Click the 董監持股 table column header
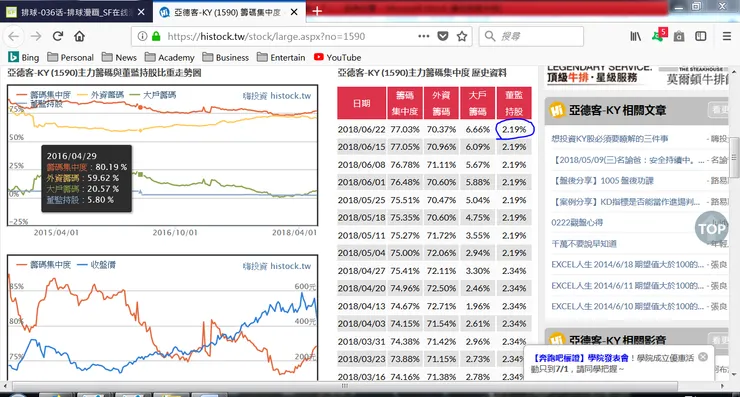The width and height of the screenshot is (740, 397). click(x=514, y=103)
